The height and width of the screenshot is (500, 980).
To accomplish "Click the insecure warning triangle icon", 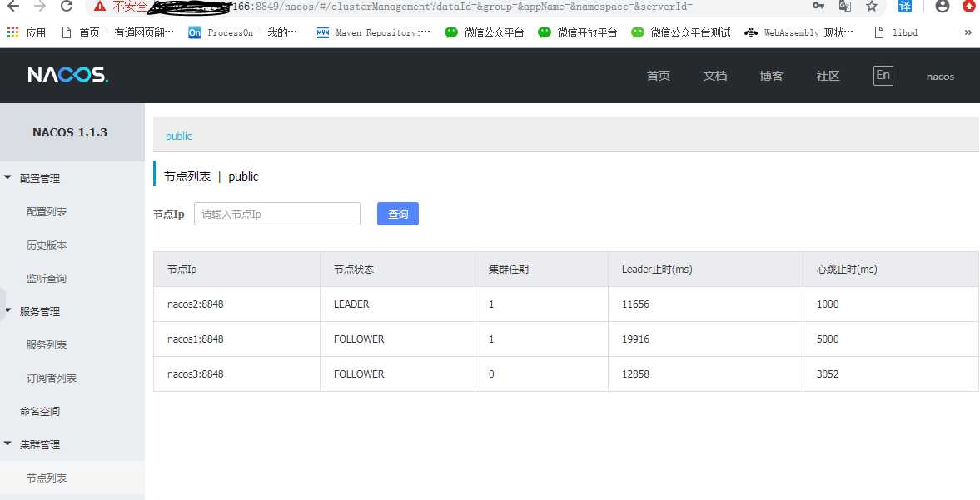I will [x=100, y=7].
